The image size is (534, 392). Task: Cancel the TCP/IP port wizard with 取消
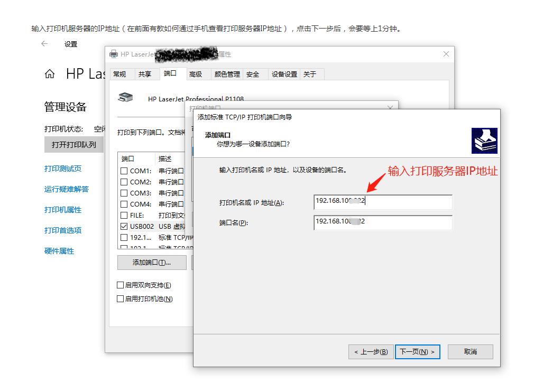[471, 351]
